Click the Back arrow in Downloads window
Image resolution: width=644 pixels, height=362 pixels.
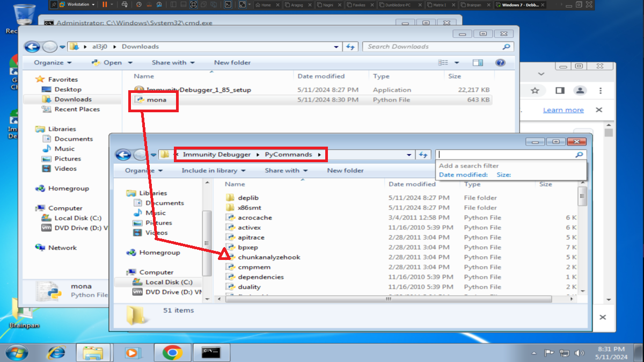click(32, 47)
